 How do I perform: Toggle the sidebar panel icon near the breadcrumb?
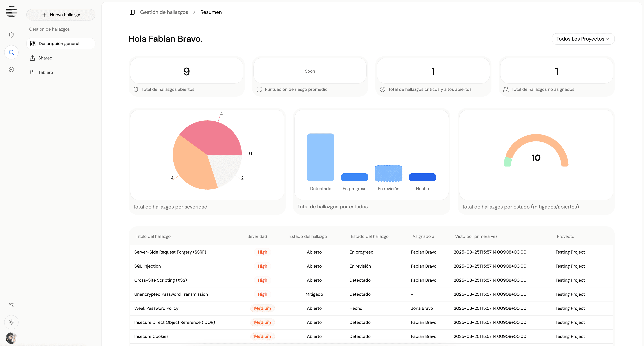(x=132, y=12)
